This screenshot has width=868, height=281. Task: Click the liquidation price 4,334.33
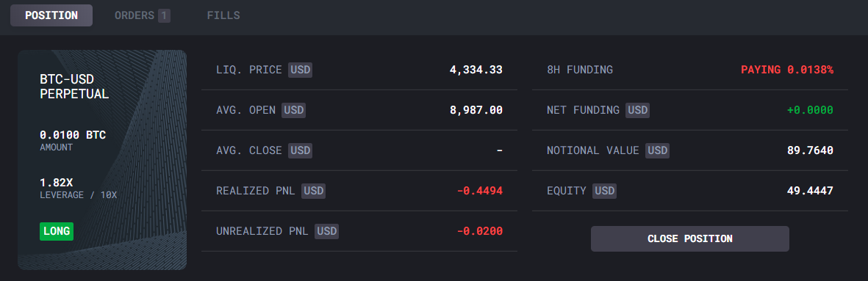[476, 70]
